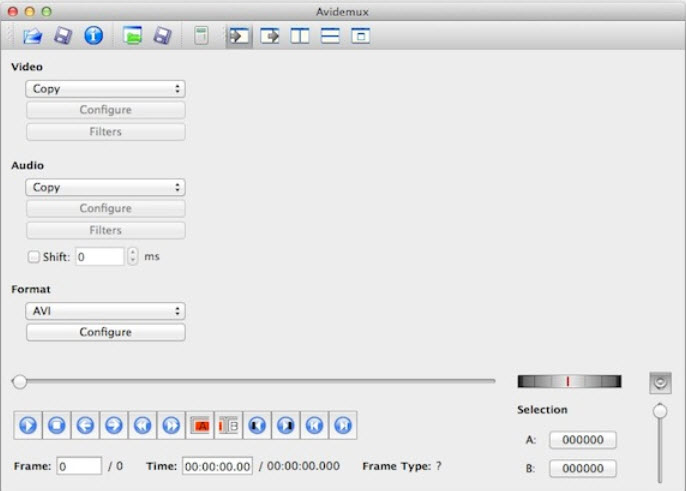686x491 pixels.
Task: Click the Audio section heading
Action: 28,165
